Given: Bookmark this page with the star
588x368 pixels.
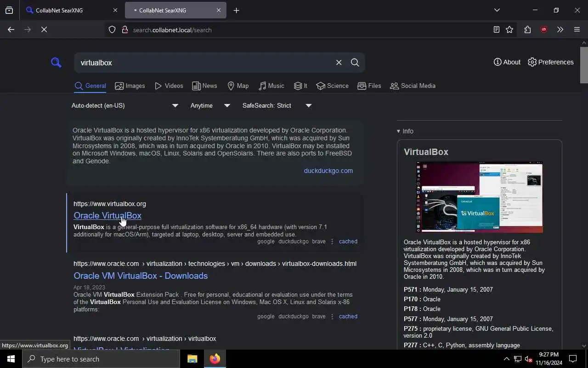Looking at the screenshot, I should (x=509, y=30).
